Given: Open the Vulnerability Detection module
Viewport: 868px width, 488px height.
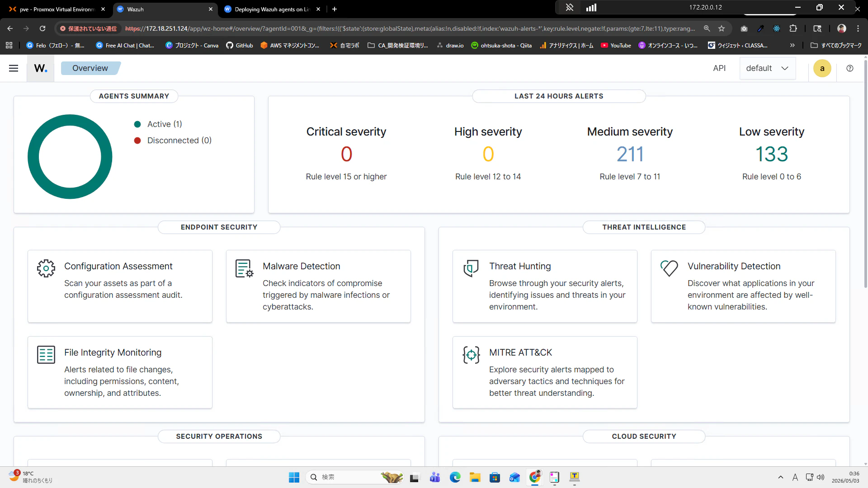Looking at the screenshot, I should (743, 286).
